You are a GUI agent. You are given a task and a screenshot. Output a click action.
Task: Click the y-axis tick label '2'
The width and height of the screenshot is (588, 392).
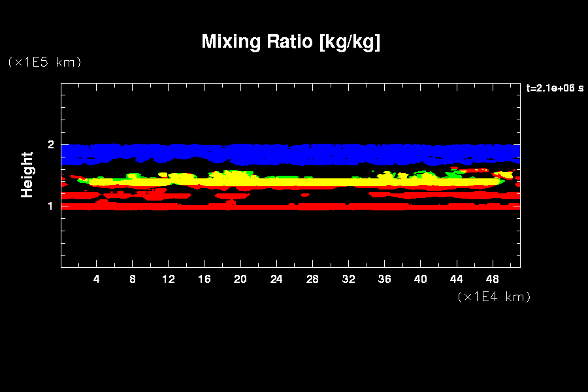pyautogui.click(x=52, y=144)
